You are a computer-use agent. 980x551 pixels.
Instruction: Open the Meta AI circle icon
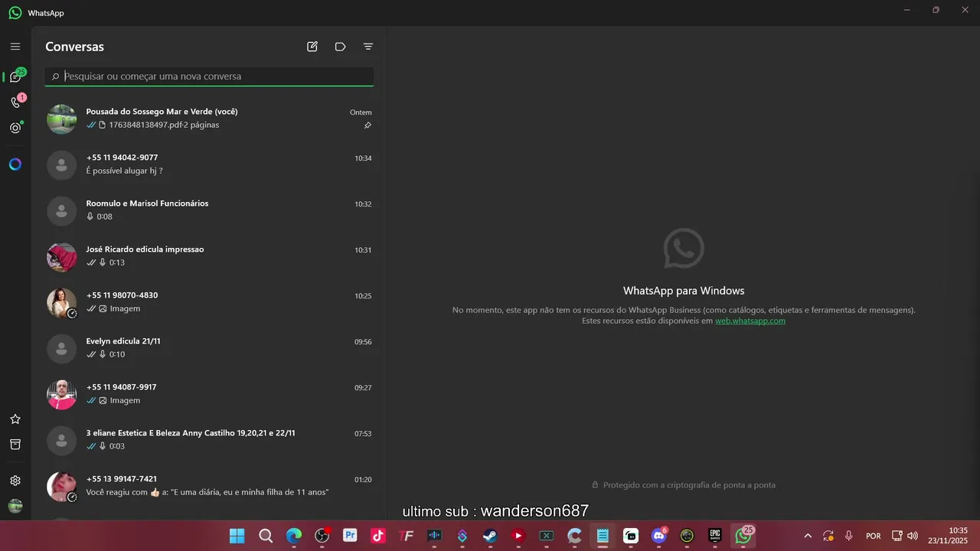tap(15, 164)
